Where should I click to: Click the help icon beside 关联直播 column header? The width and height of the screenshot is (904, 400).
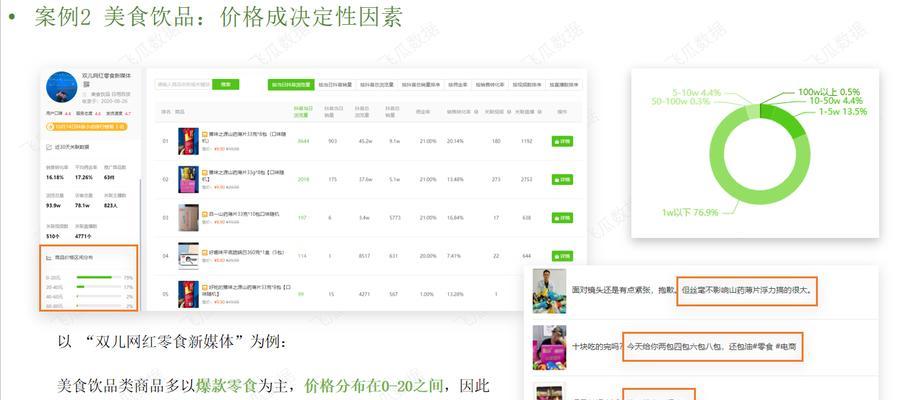coord(539,111)
